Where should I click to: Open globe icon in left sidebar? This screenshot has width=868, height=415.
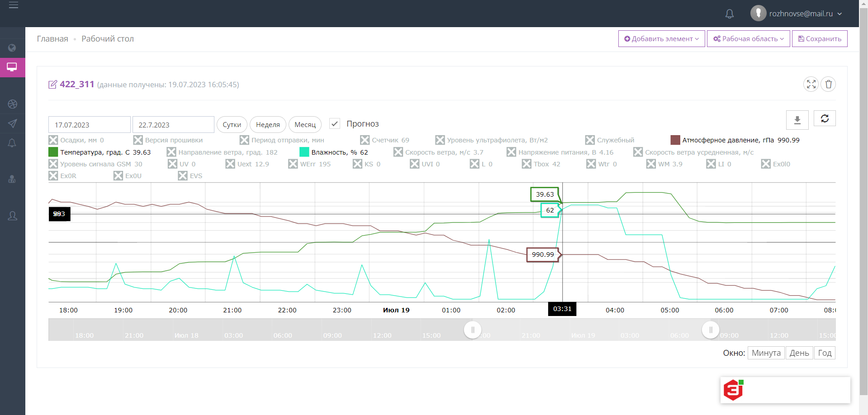click(x=12, y=48)
